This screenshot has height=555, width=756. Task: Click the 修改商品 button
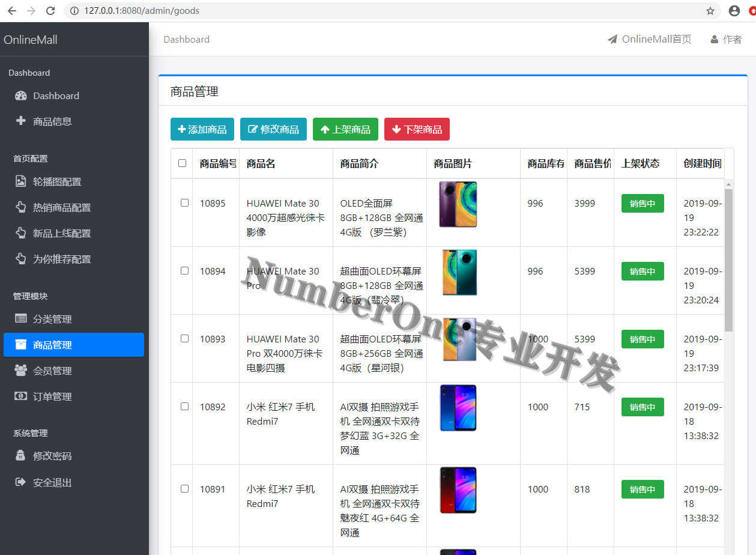273,129
